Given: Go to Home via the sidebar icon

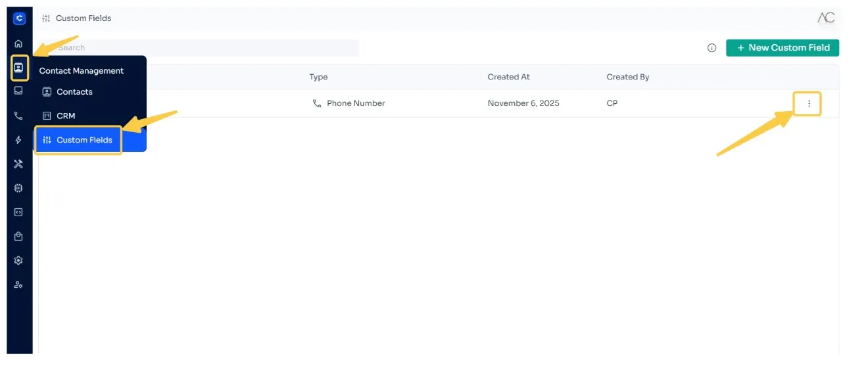Looking at the screenshot, I should (x=18, y=43).
